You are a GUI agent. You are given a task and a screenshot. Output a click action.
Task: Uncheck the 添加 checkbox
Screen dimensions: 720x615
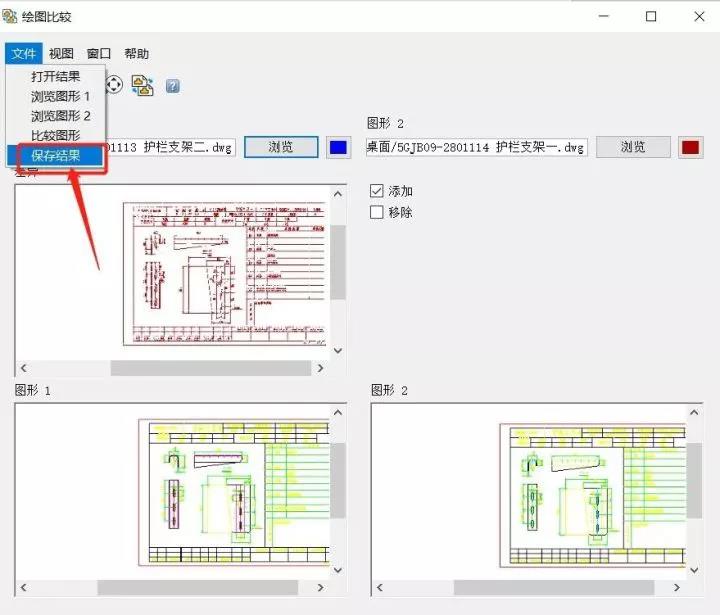[x=377, y=191]
